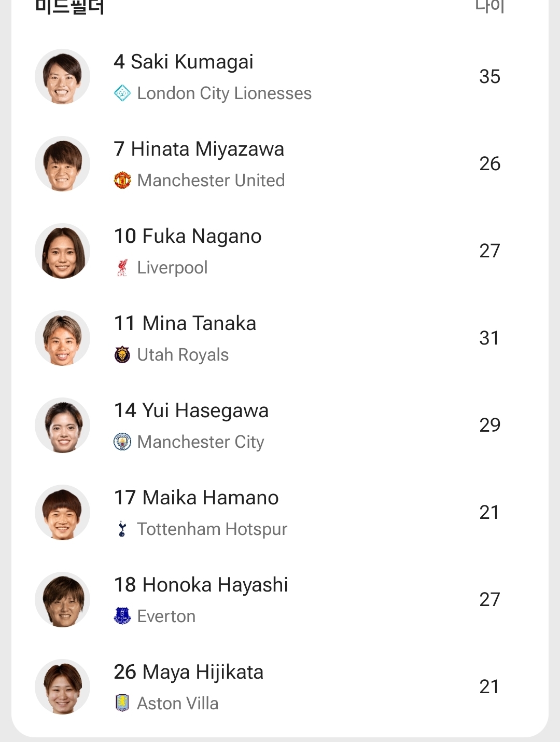Click the London City Lionesses club crest

pyautogui.click(x=122, y=93)
